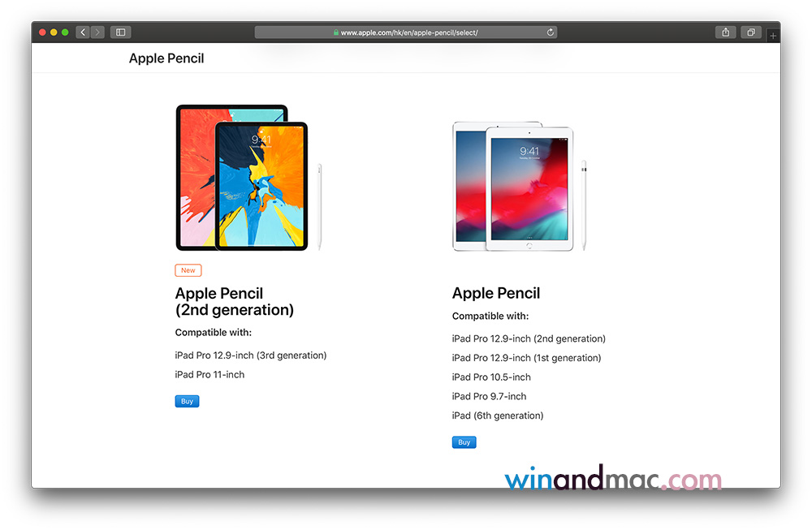Click the apple.com address bar URL
The image size is (812, 530).
point(408,32)
